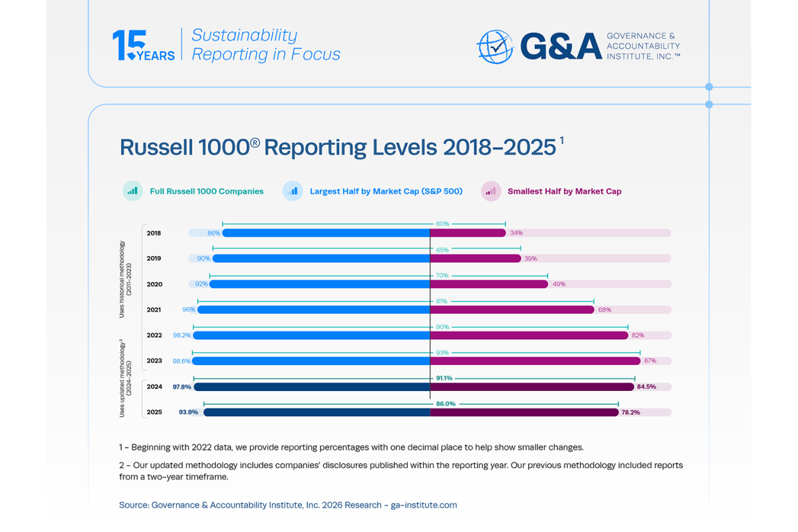This screenshot has height=532, width=798.
Task: Click the Largest Half by Market Cap legend icon
Action: pos(293,191)
